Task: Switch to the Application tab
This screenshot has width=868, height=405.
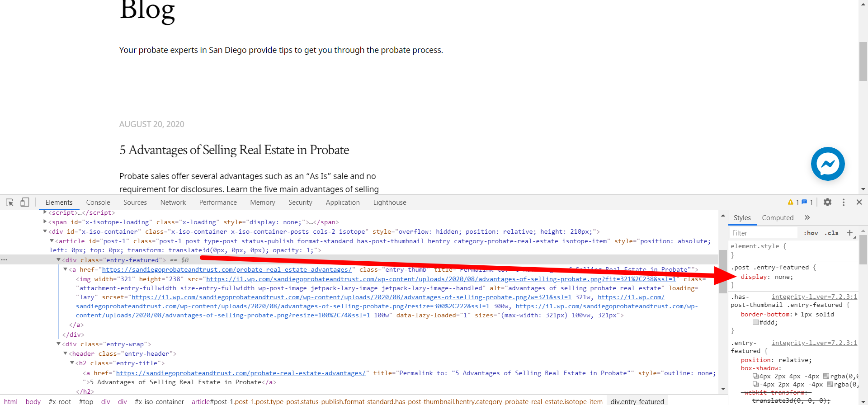Action: click(x=343, y=202)
